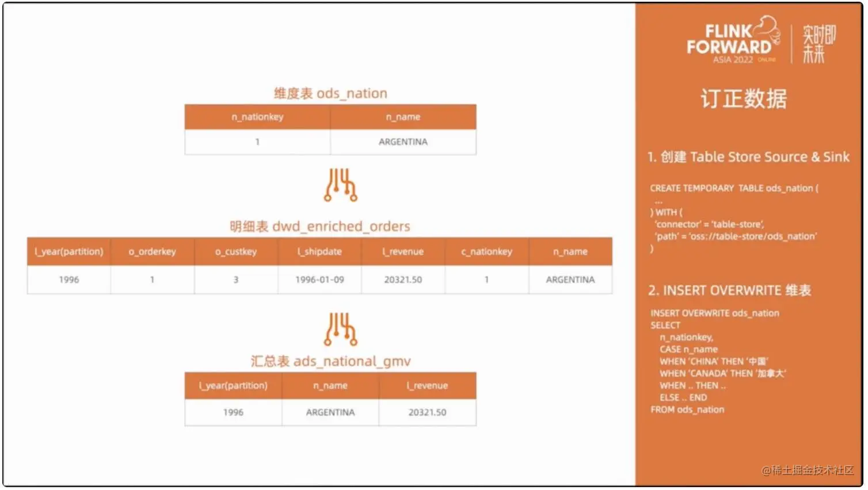Click the '2. INSERT OVERWRITE 维表' heading
This screenshot has height=490, width=868.
click(x=729, y=290)
